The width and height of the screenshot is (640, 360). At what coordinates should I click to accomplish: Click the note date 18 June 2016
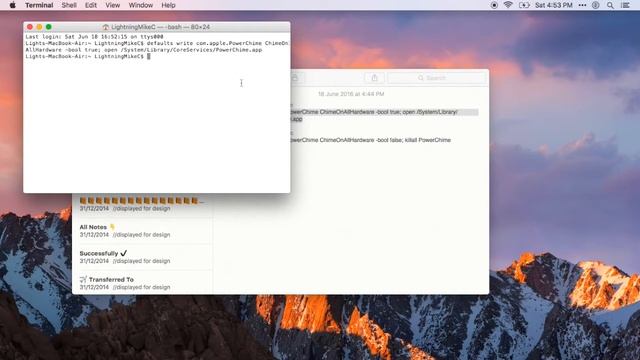click(351, 94)
